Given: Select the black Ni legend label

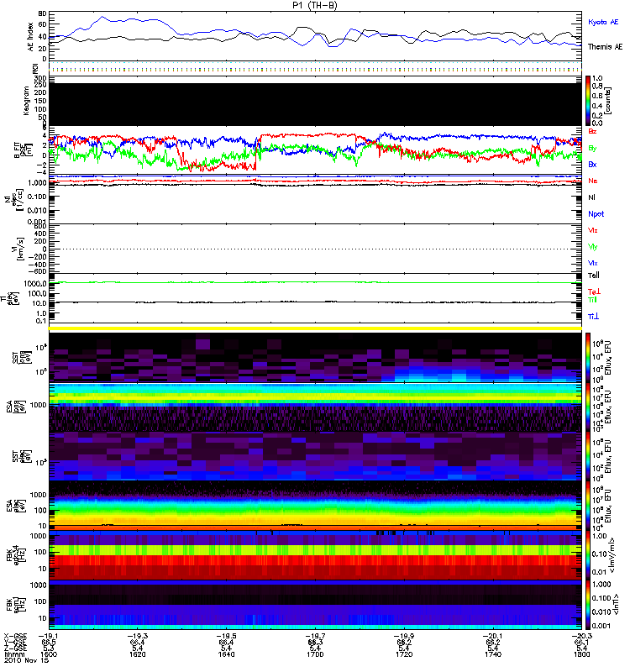Looking at the screenshot, I should point(591,197).
